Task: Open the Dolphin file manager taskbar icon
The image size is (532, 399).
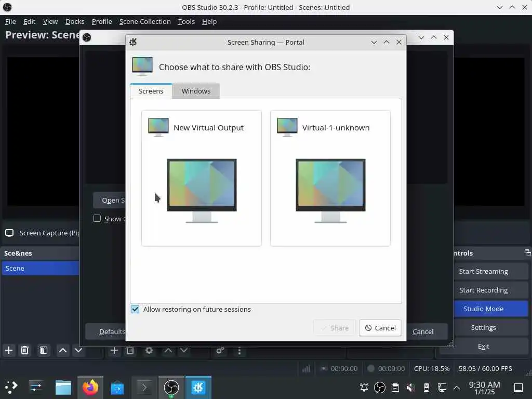Action: [63, 387]
